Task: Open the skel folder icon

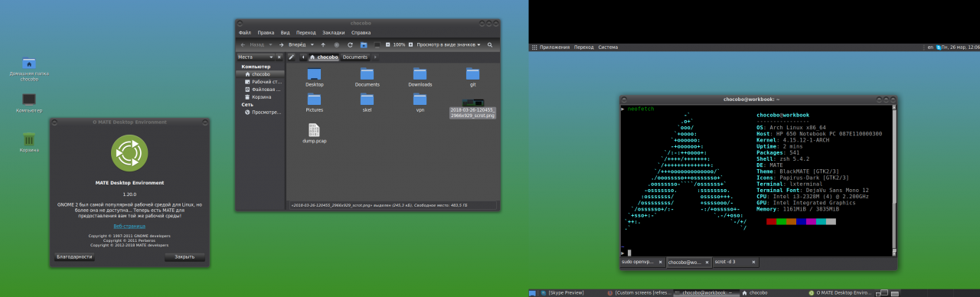Action: coord(367,99)
